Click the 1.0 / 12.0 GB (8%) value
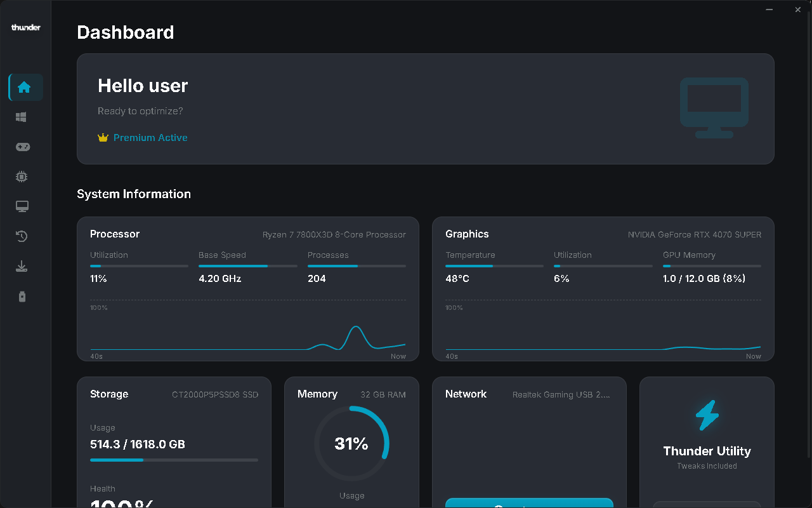Viewport: 812px width, 508px height. [704, 279]
